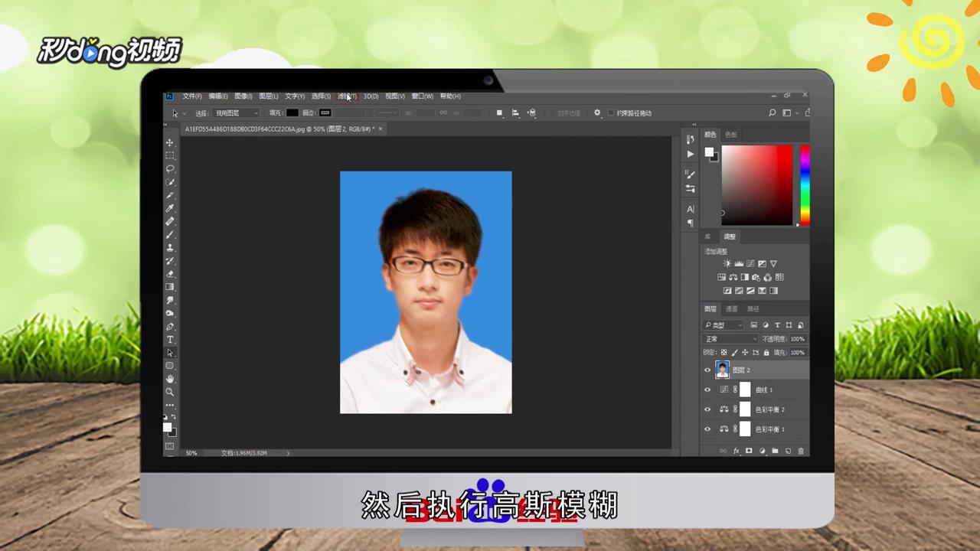The height and width of the screenshot is (551, 980).
Task: Open the 选择 layer type dropdown
Action: coord(237,112)
